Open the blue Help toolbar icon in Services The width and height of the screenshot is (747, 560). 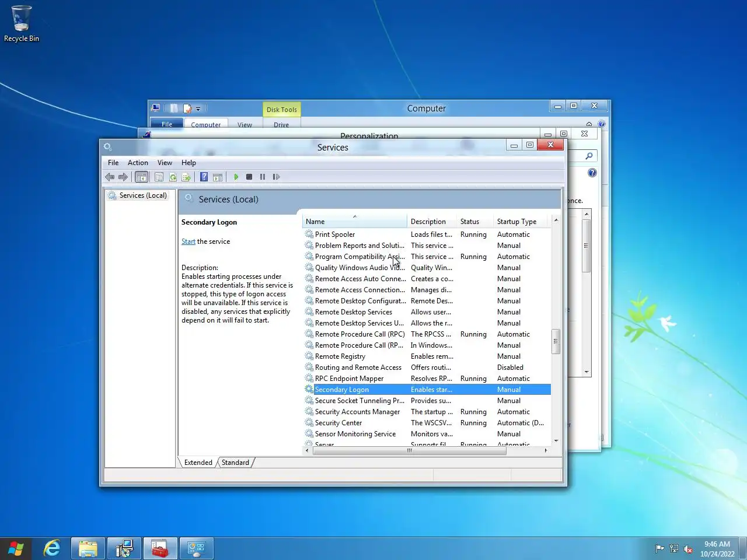pyautogui.click(x=204, y=177)
